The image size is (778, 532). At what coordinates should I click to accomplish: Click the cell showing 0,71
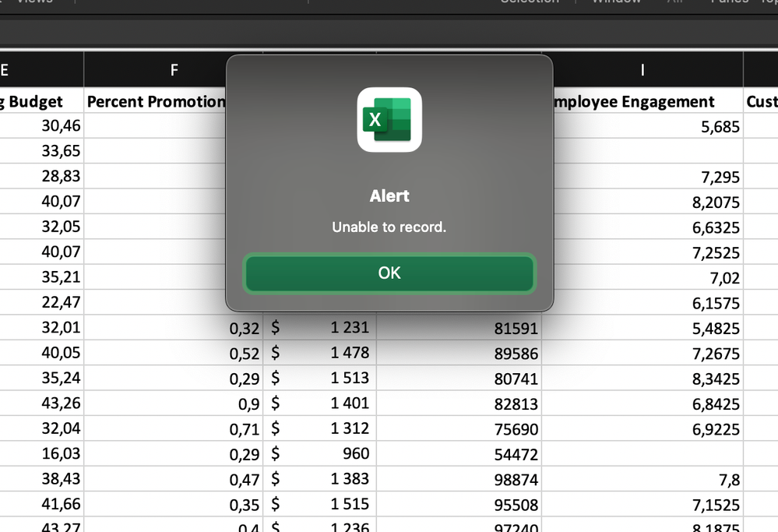tap(174, 428)
